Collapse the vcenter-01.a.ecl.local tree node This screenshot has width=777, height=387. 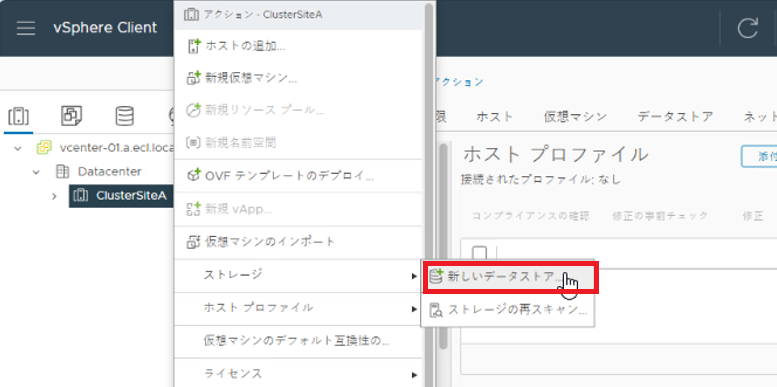pos(18,148)
